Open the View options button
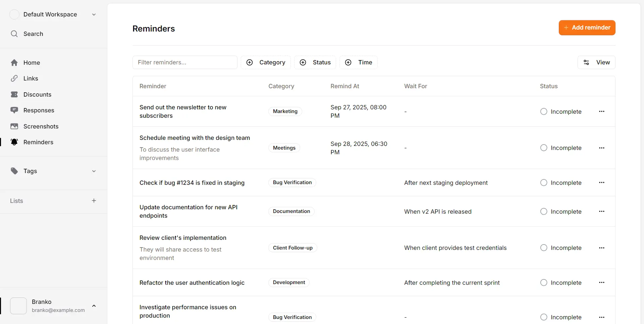The image size is (644, 324). point(596,62)
